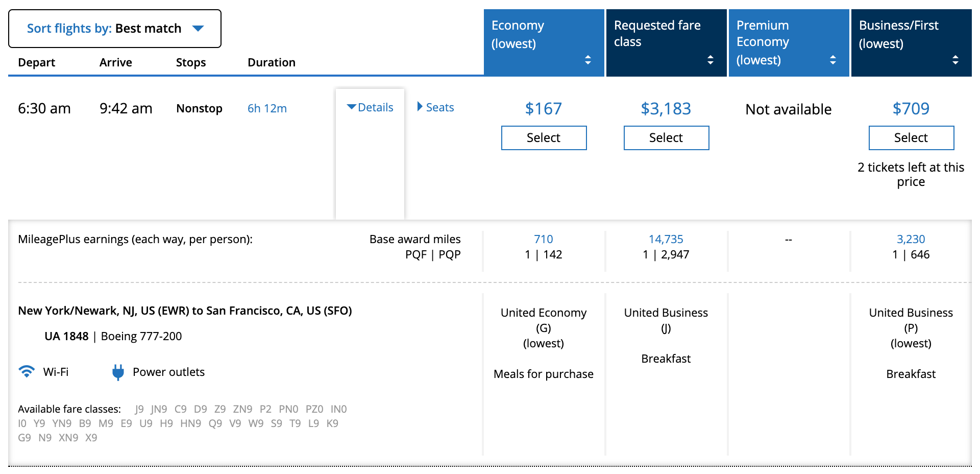The width and height of the screenshot is (980, 474).
Task: Select the $167 Economy fare
Action: click(544, 138)
